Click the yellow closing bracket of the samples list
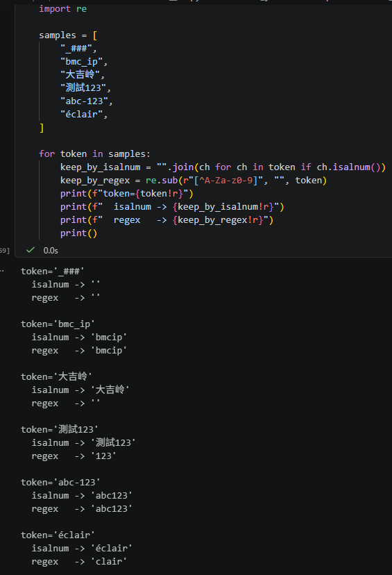The width and height of the screenshot is (392, 575). point(42,128)
